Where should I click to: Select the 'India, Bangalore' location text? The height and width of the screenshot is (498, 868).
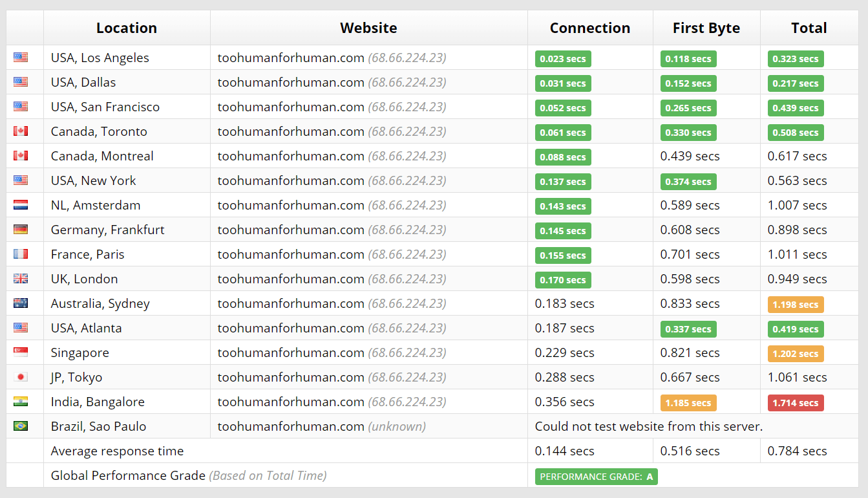tap(98, 402)
